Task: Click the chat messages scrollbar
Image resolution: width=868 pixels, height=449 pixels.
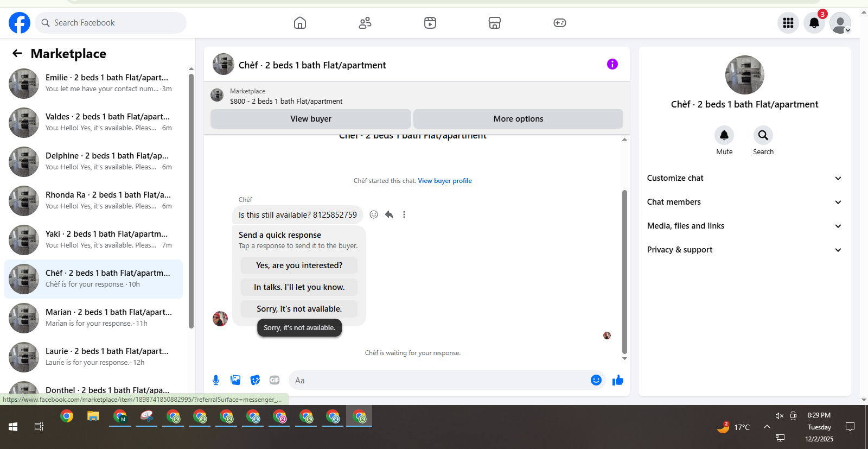Action: 624,271
